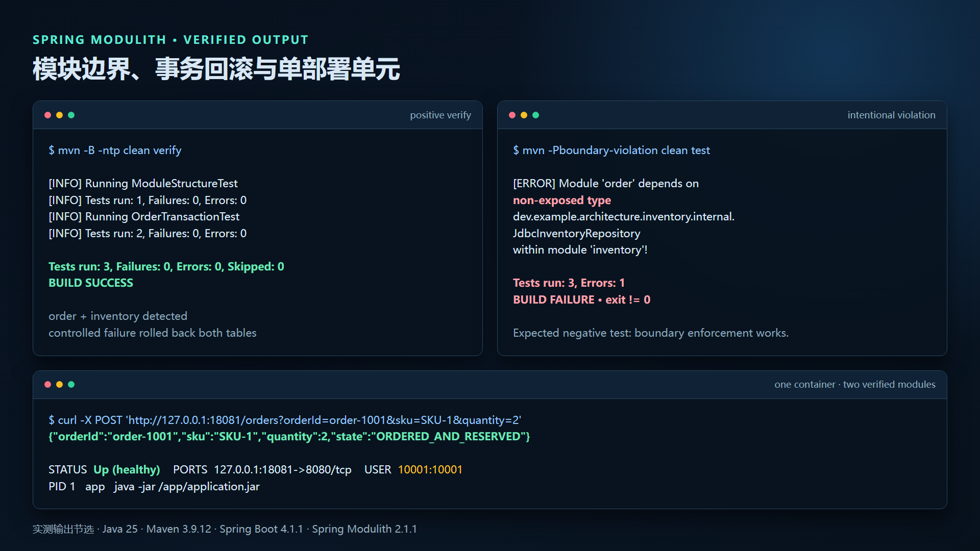980x551 pixels.
Task: Click the red 'non-exposed type' text
Action: click(562, 201)
